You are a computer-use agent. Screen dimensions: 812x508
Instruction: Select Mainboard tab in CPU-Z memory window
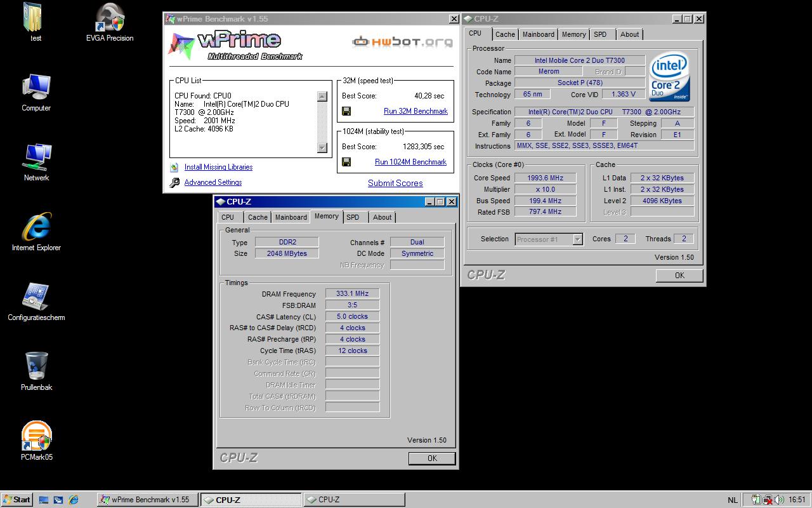pos(291,217)
